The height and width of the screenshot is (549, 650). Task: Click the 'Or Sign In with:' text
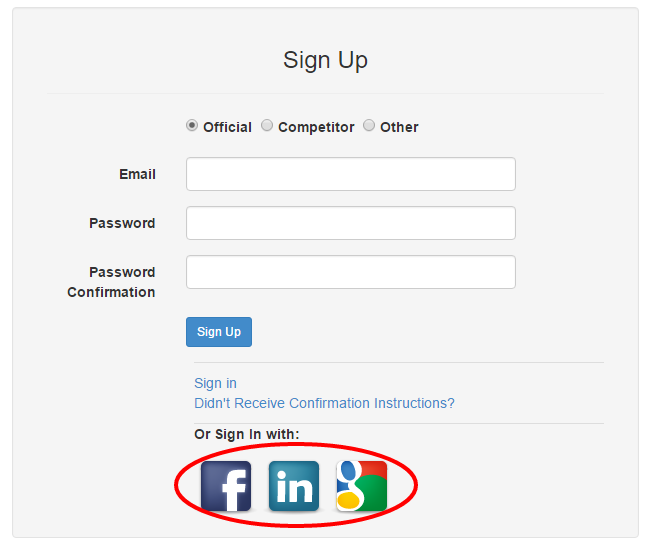click(247, 434)
